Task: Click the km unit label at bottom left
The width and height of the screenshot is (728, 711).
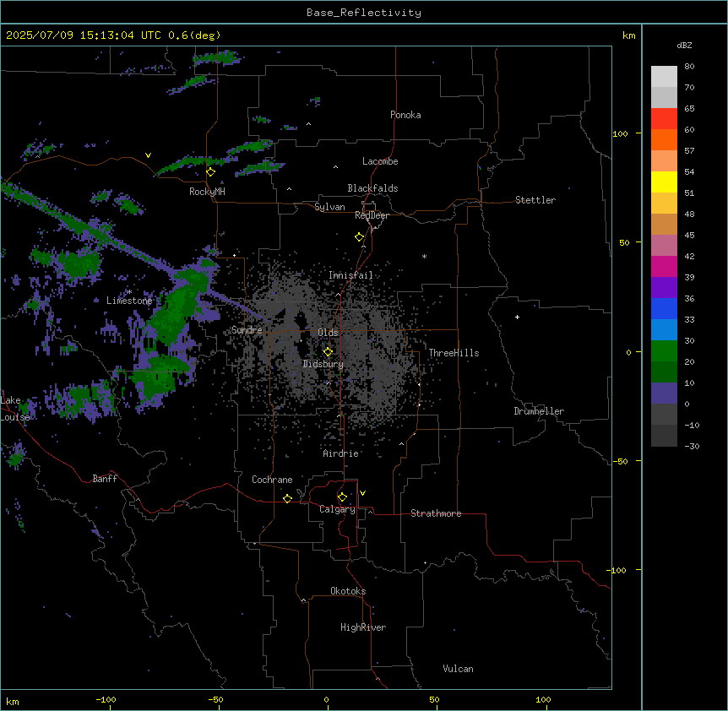Action: pos(13,701)
